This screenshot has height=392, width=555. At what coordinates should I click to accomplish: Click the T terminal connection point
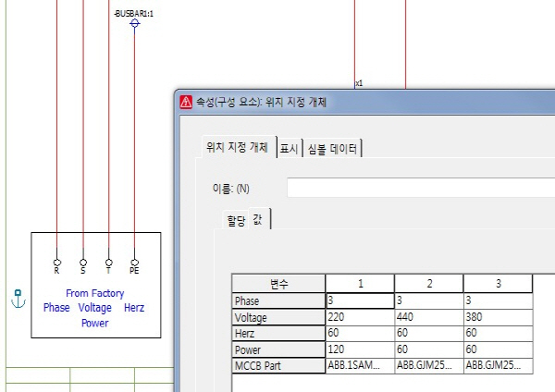108,263
